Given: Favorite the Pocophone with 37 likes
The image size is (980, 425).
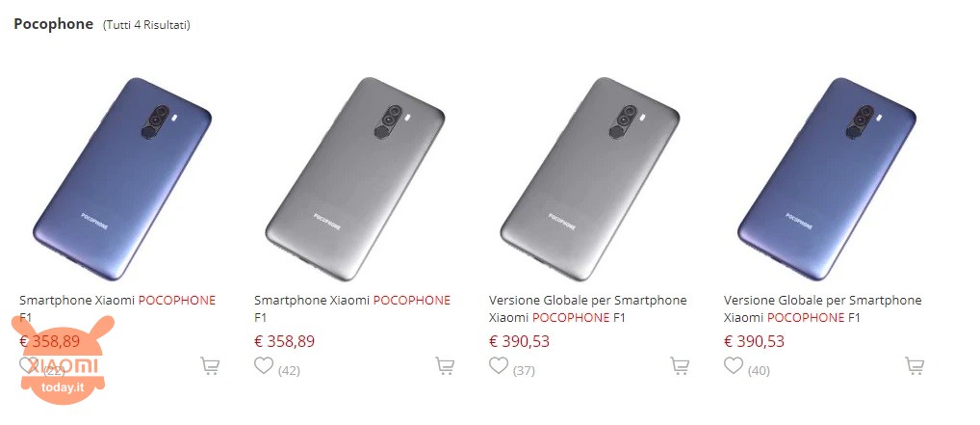Looking at the screenshot, I should point(498,365).
